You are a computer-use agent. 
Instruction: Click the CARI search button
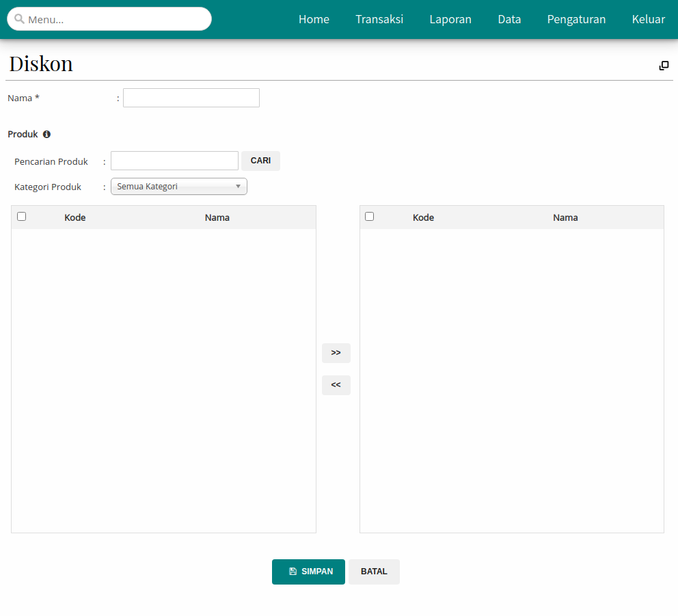(x=260, y=161)
